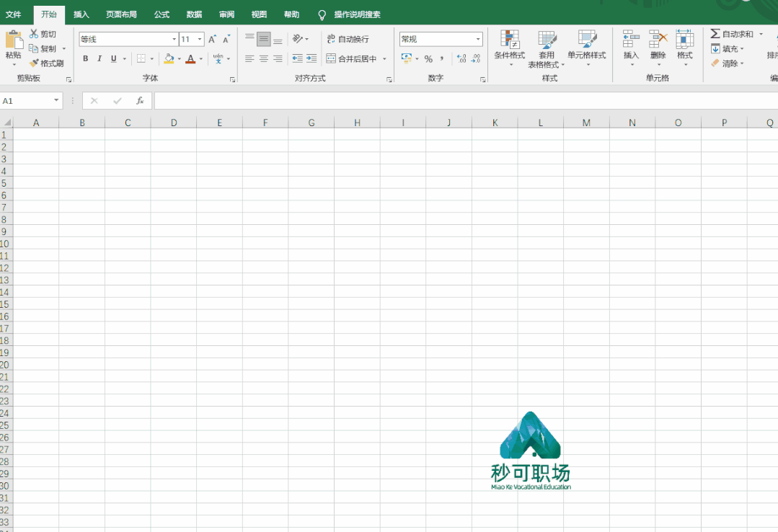Click the text orientation icon

point(298,39)
